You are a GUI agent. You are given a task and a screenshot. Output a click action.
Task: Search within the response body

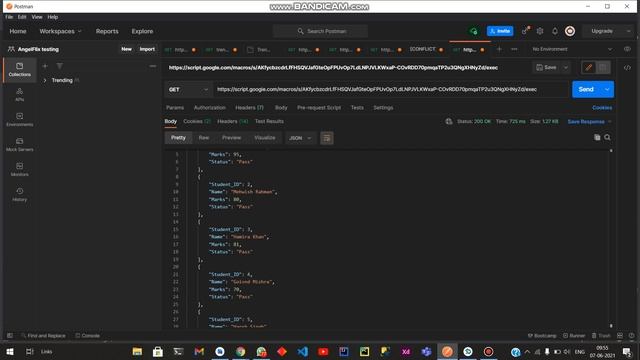607,138
